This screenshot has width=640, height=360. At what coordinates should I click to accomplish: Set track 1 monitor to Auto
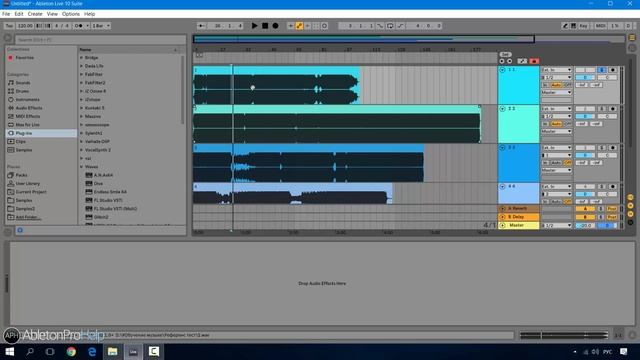click(x=556, y=85)
